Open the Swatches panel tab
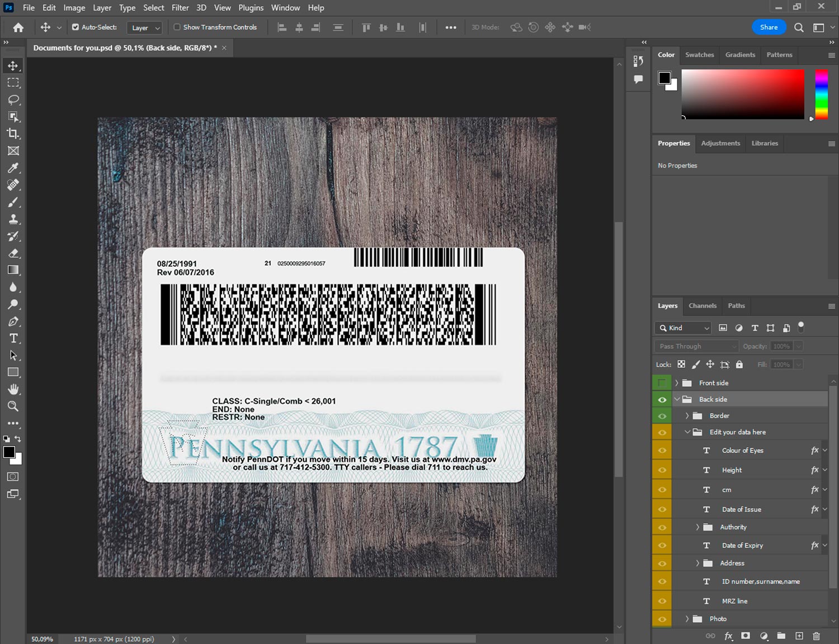Viewport: 839px width, 644px height. pyautogui.click(x=699, y=55)
